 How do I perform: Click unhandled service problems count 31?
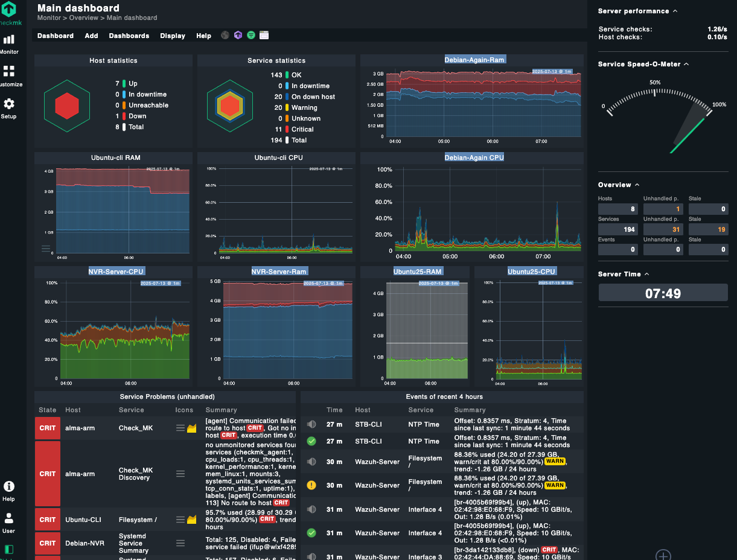[x=663, y=229]
